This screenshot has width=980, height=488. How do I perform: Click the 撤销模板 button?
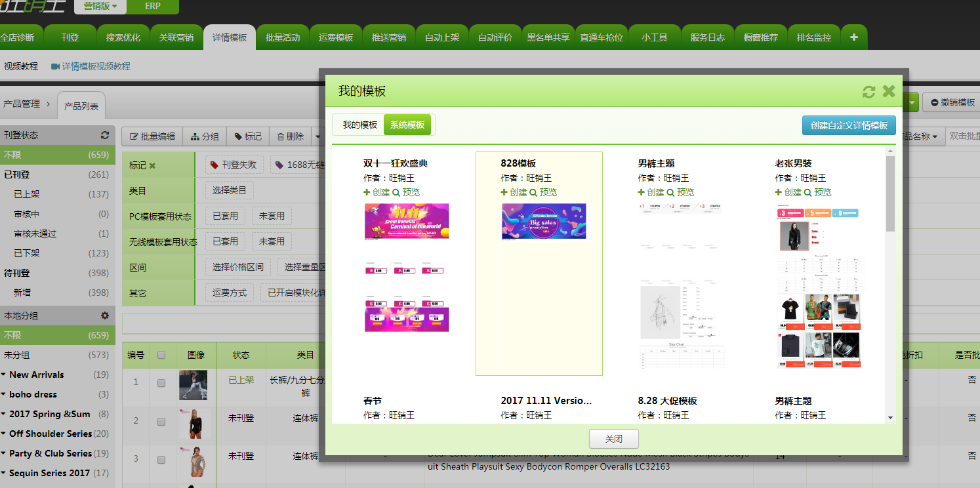point(951,103)
